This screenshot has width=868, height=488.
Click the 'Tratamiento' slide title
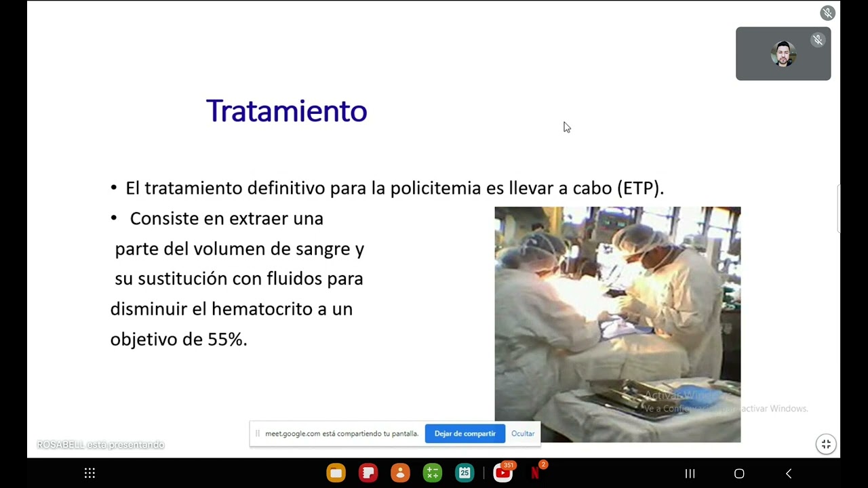(x=286, y=110)
